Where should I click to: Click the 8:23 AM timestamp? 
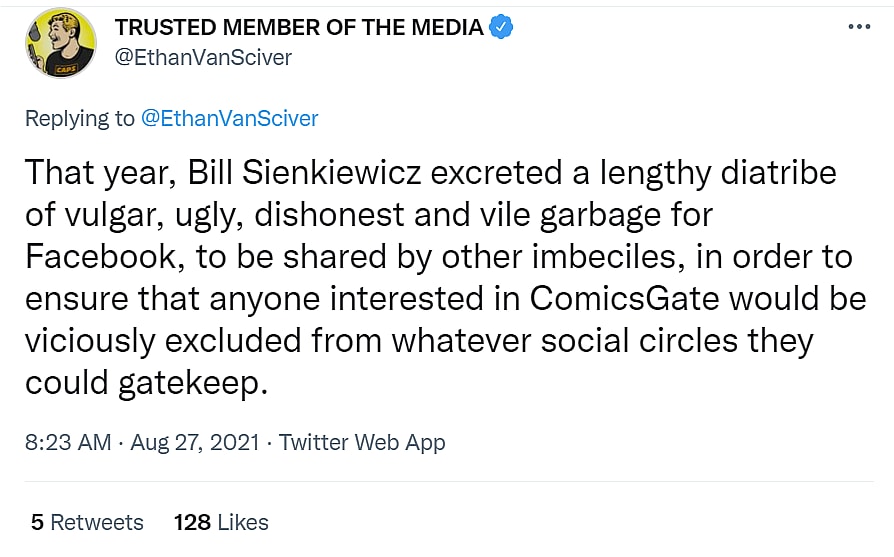tap(65, 442)
